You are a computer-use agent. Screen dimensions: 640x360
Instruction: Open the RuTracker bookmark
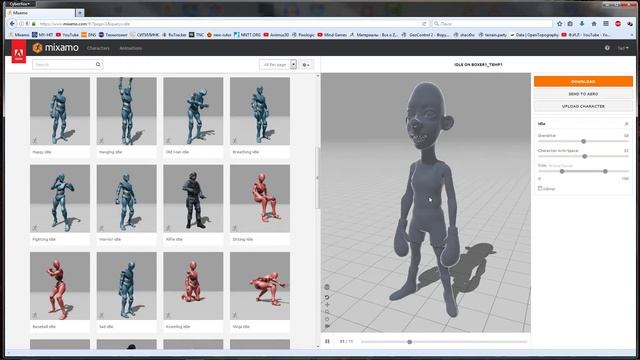point(174,35)
